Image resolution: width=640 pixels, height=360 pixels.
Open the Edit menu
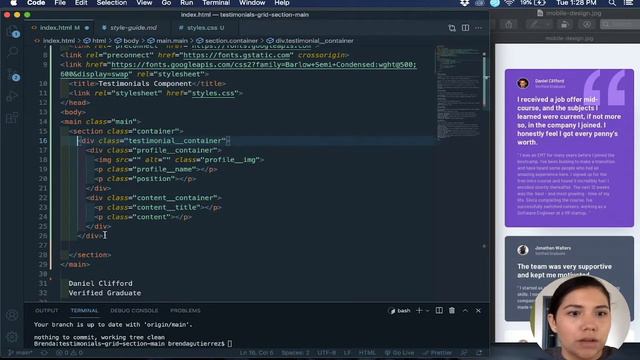pos(81,3)
